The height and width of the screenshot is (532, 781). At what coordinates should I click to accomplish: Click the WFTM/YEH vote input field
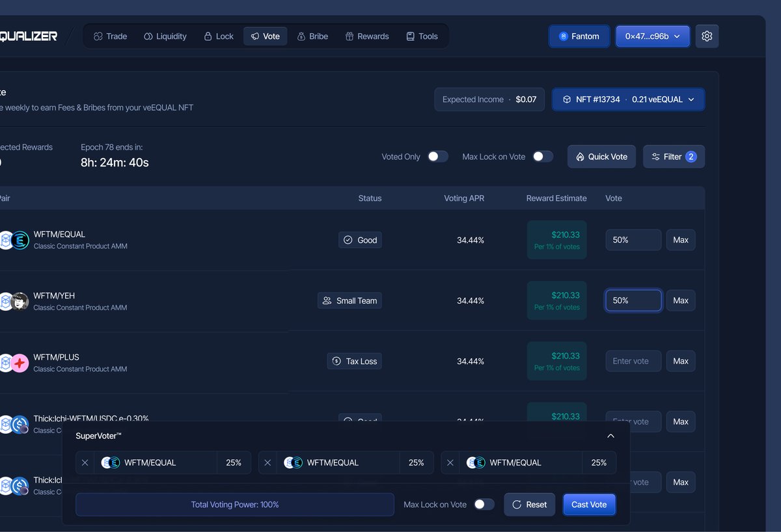pyautogui.click(x=633, y=300)
